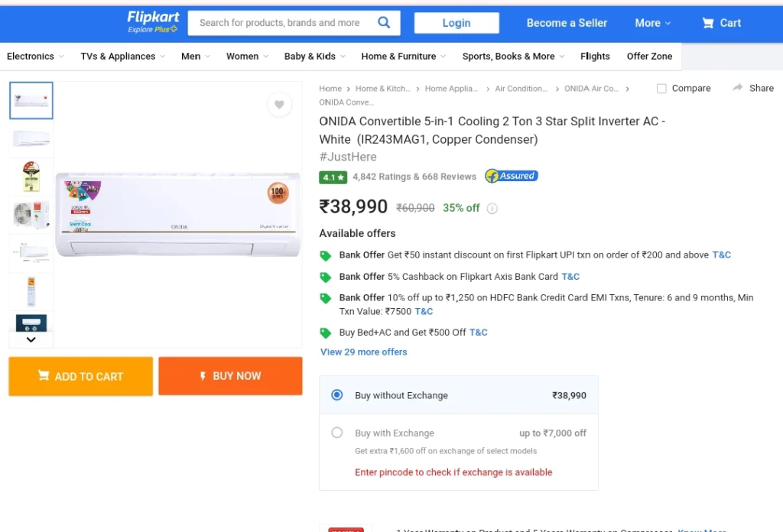Click the main ONIDA AC product image
783x532 pixels.
point(177,215)
